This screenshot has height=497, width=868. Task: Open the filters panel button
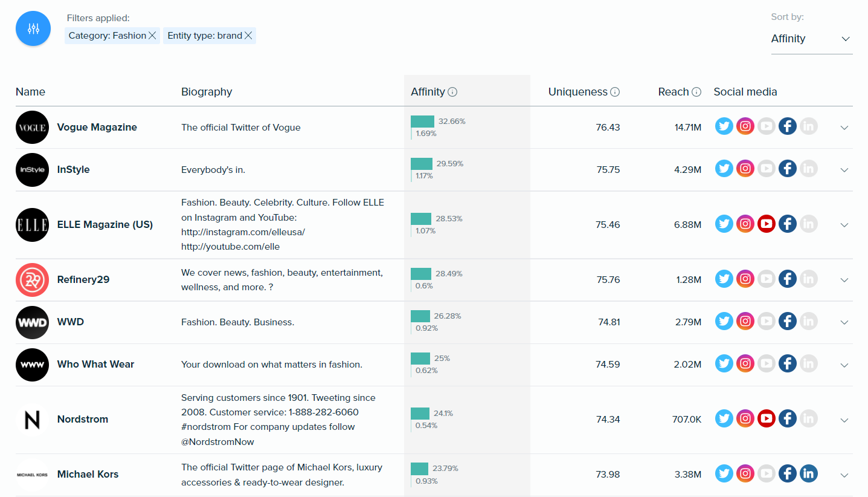pos(33,28)
